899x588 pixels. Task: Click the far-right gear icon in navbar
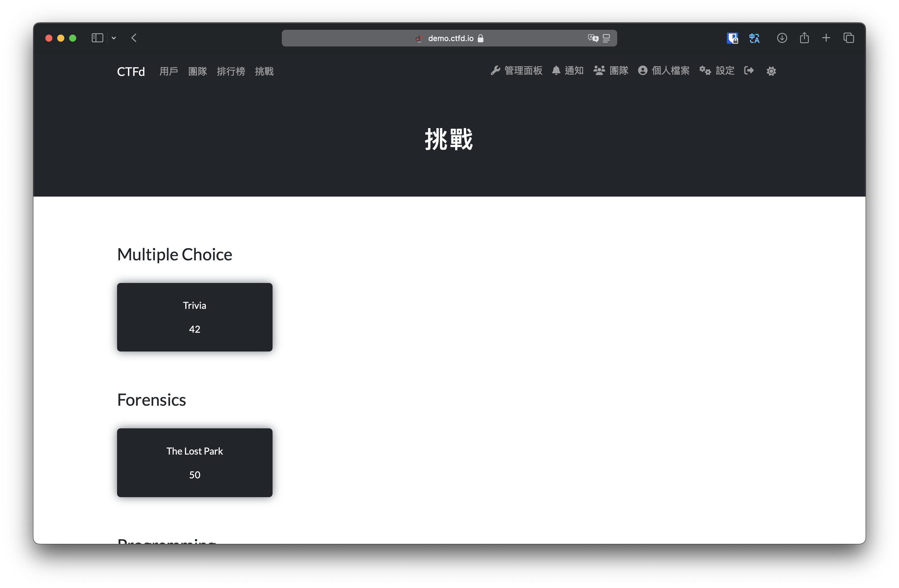pos(771,71)
